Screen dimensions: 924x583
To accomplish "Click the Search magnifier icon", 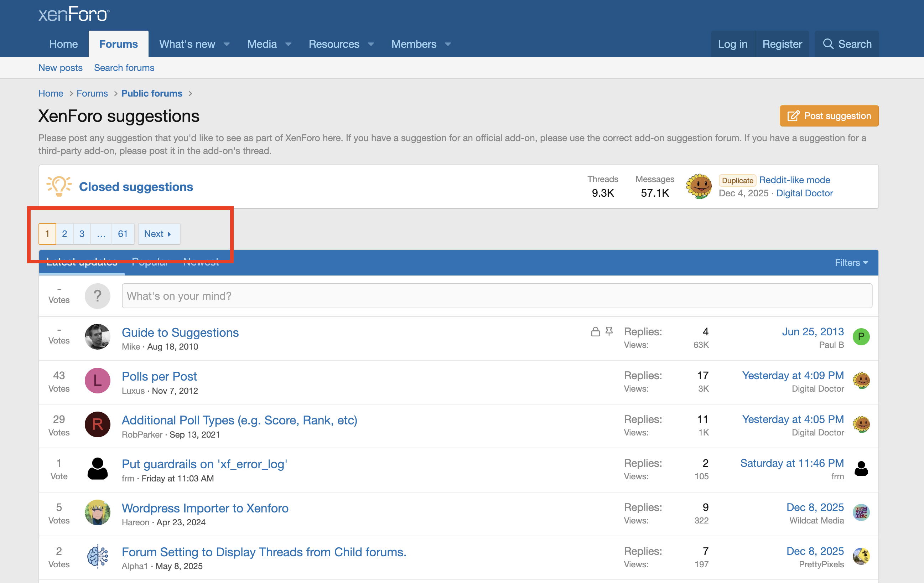I will 828,44.
